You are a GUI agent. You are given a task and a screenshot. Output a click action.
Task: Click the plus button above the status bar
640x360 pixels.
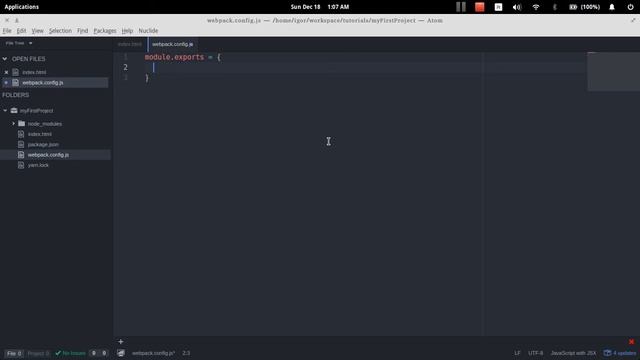click(121, 342)
